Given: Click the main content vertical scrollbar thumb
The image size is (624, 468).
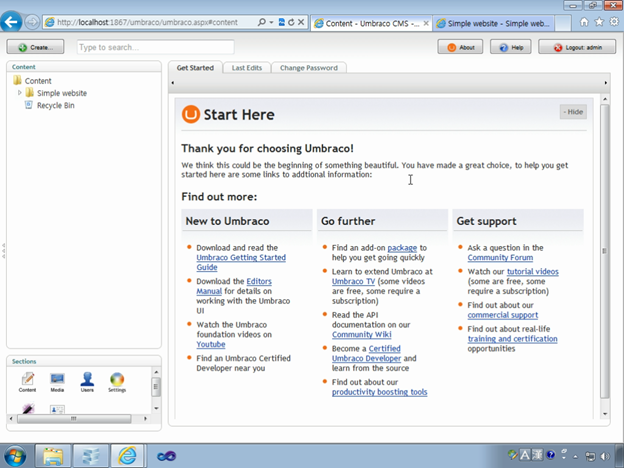Looking at the screenshot, I should click(604, 252).
